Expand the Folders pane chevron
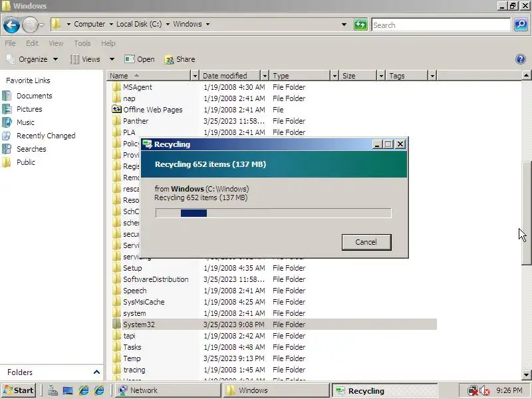Screen dimensions: 532x399 [96, 372]
